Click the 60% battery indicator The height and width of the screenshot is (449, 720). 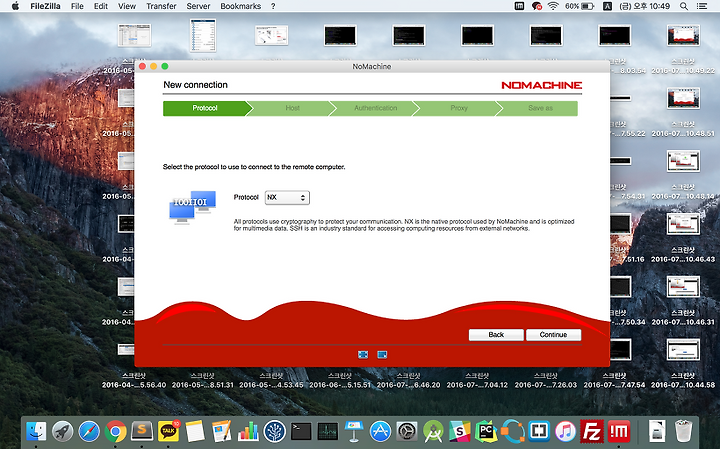(579, 6)
